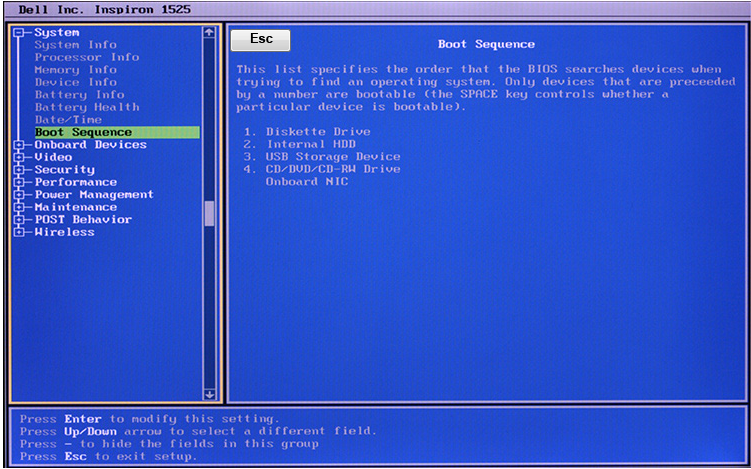The height and width of the screenshot is (469, 751).
Task: Select the highlighted Boot Sequence item
Action: click(x=83, y=132)
